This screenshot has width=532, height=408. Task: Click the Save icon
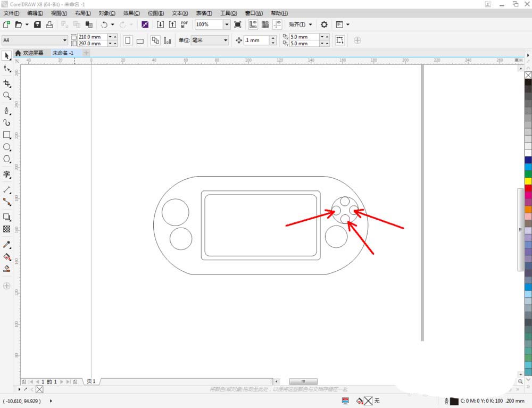point(37,24)
